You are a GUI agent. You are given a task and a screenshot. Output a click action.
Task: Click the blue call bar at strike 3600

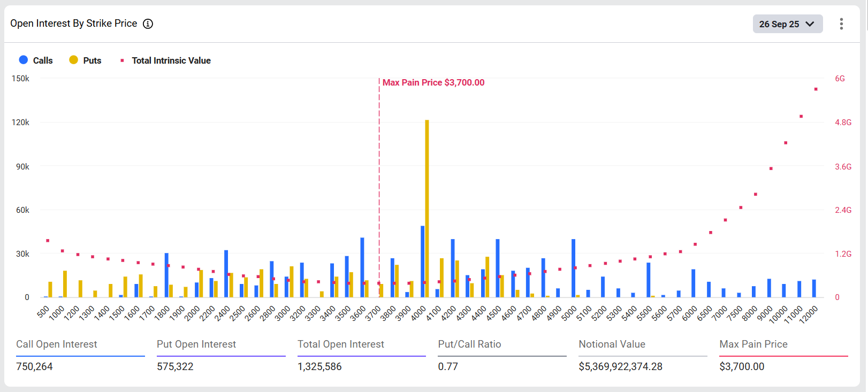362,267
